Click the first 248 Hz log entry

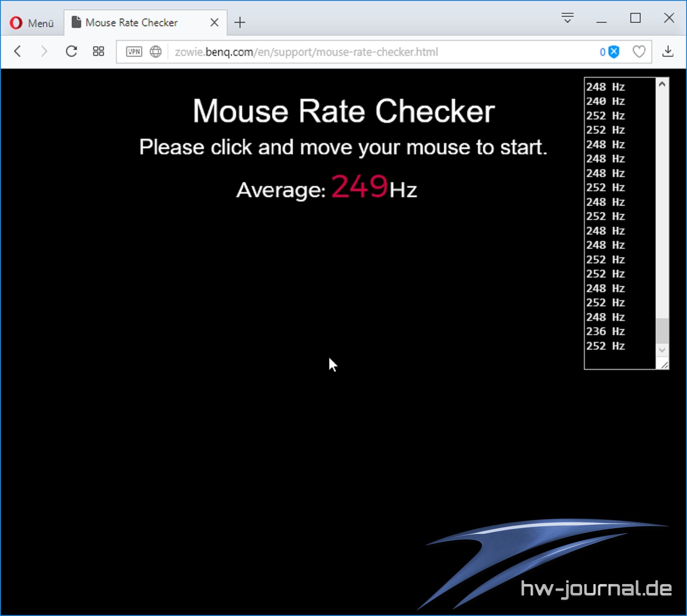[605, 87]
